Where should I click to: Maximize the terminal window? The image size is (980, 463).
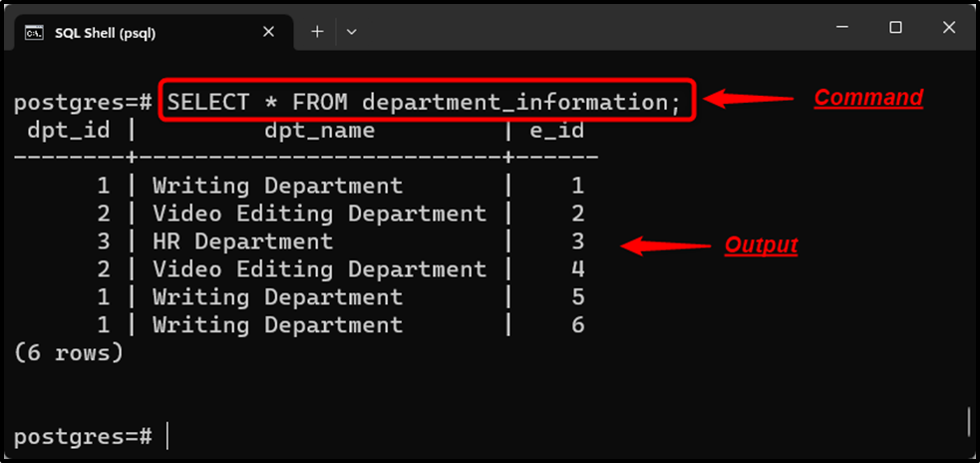(x=895, y=28)
